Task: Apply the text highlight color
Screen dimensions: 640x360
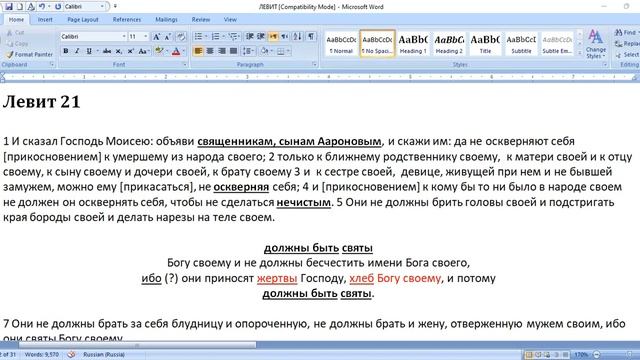Action: pos(159,51)
